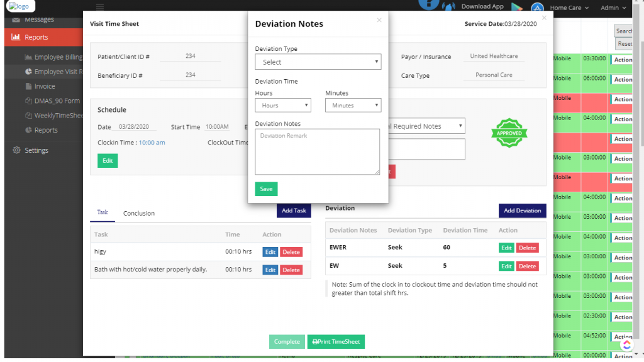Edit the EWER deviation row
The width and height of the screenshot is (644, 362).
click(x=506, y=248)
